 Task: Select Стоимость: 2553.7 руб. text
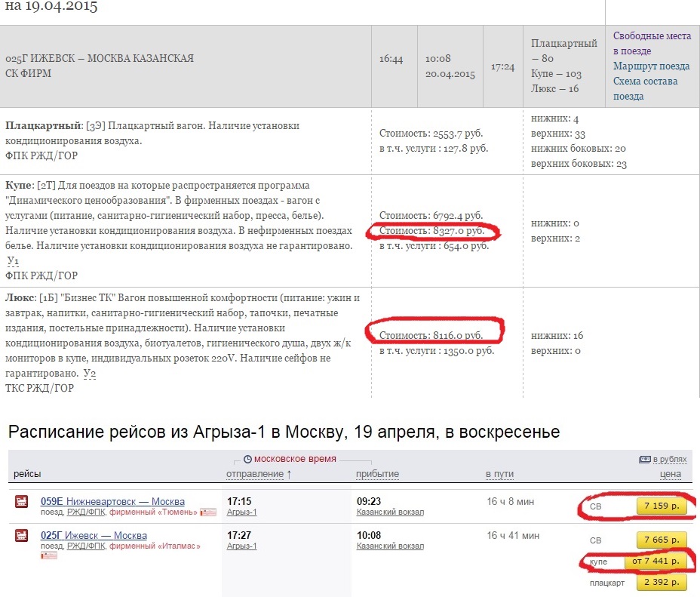tap(431, 133)
